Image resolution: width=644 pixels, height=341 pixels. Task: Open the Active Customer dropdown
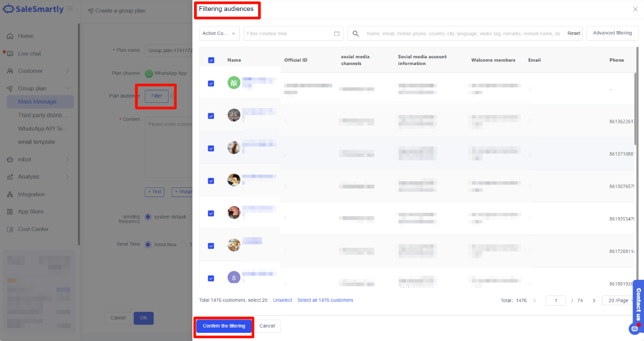[219, 33]
